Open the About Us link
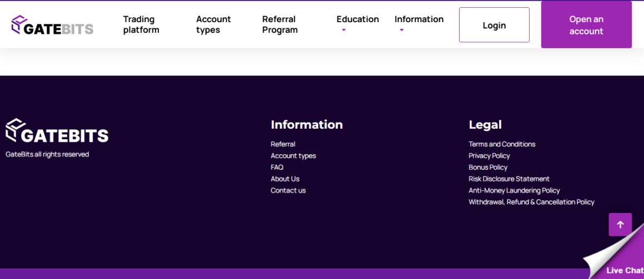 pyautogui.click(x=285, y=179)
